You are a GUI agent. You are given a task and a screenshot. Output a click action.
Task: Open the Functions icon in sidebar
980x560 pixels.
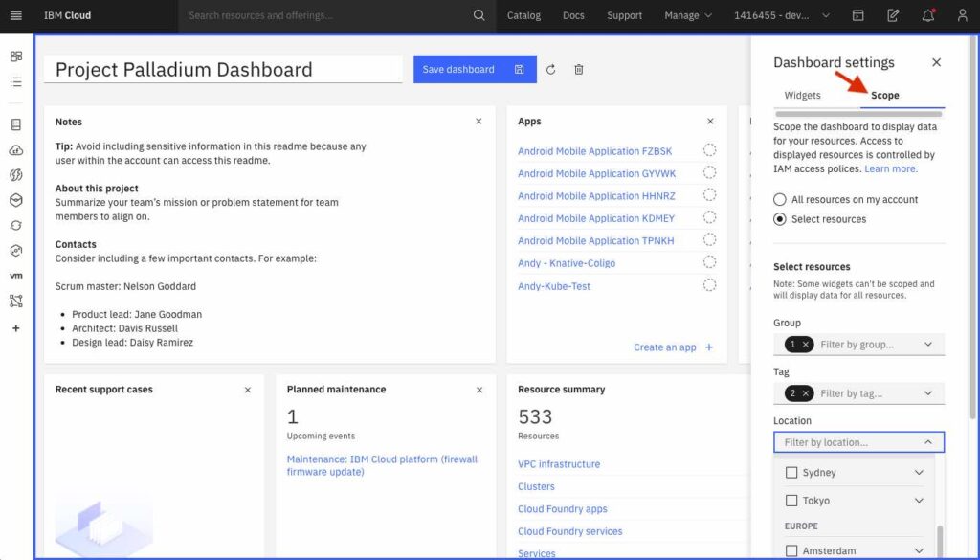(16, 175)
